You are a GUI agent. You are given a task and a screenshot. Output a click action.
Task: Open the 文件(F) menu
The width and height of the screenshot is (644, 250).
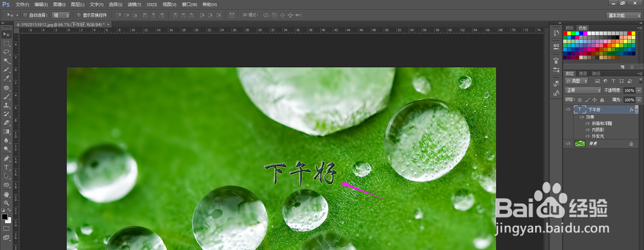(x=22, y=5)
